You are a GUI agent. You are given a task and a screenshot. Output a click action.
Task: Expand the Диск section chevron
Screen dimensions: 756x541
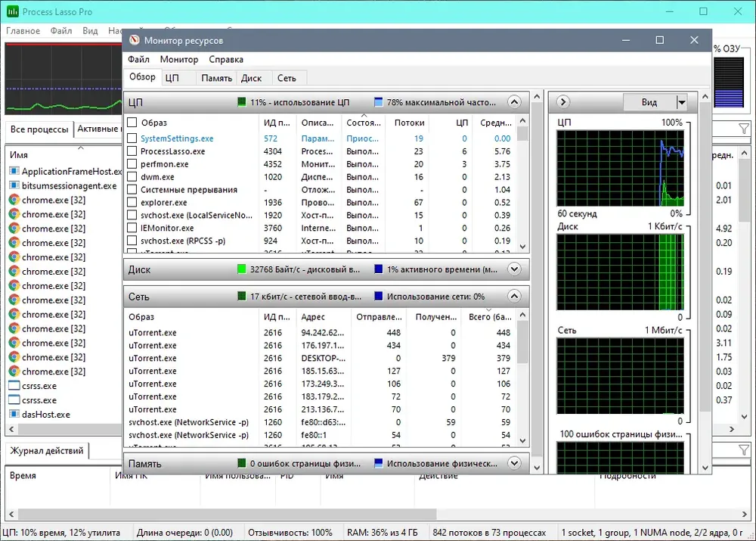click(514, 269)
